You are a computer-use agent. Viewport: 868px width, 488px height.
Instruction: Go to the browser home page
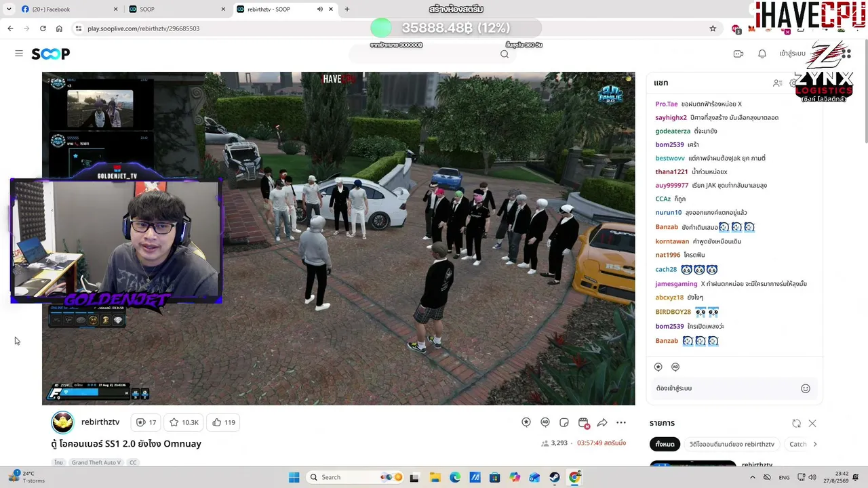pyautogui.click(x=59, y=28)
